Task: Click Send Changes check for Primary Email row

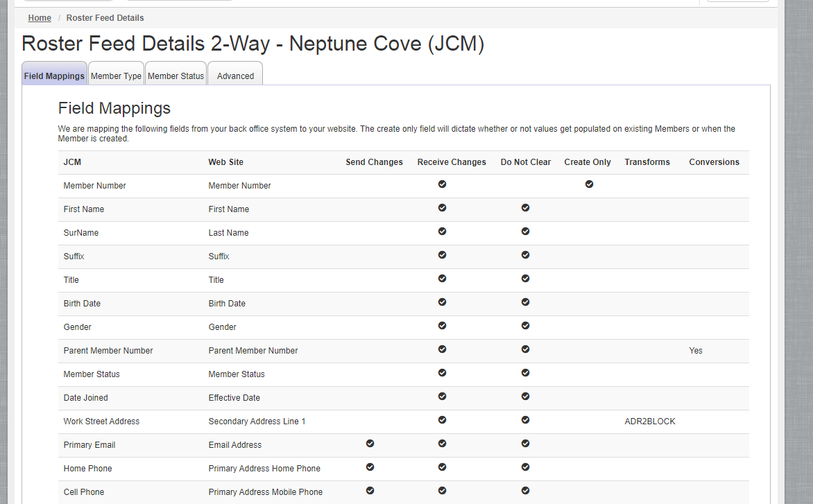Action: click(370, 444)
